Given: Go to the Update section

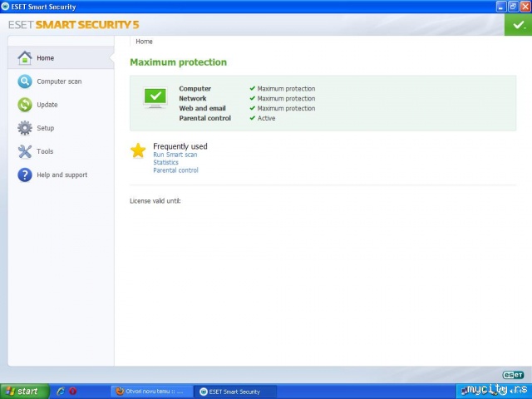Looking at the screenshot, I should 47,105.
